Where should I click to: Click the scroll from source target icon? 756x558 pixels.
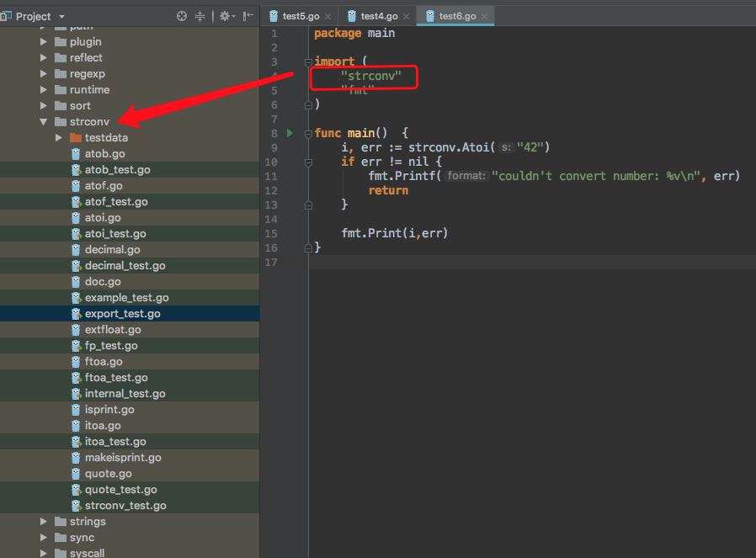(182, 16)
